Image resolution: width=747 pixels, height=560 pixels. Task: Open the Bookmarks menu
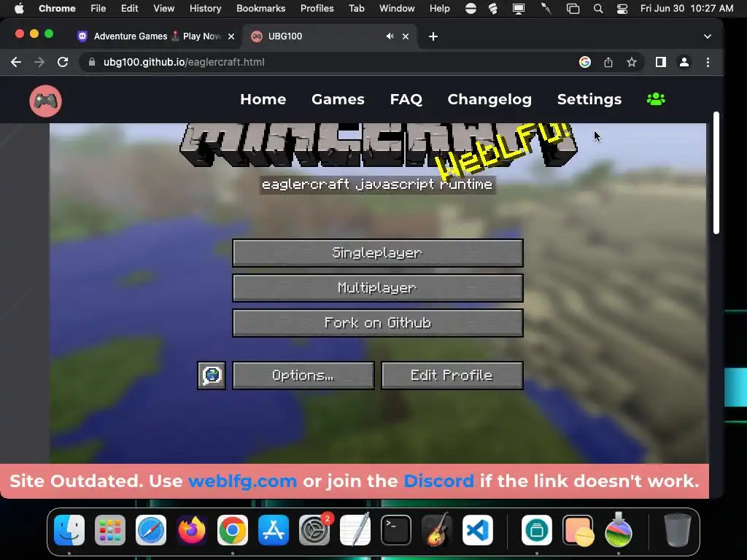260,9
